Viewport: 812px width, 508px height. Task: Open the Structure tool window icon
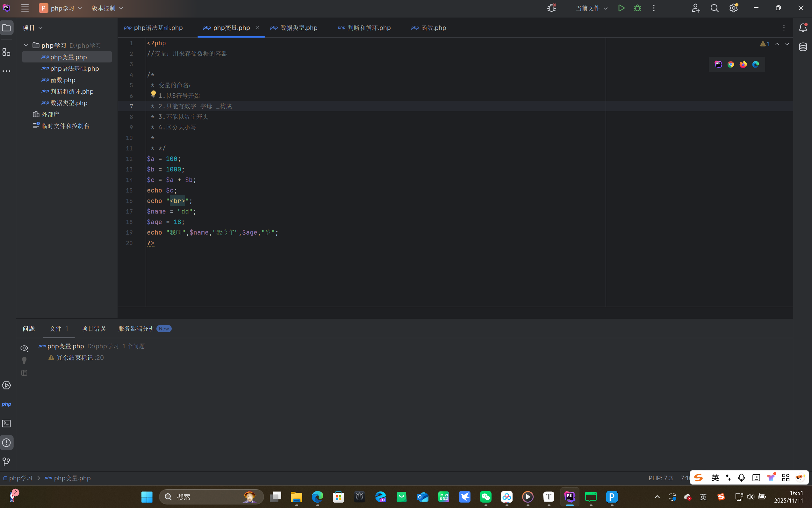6,52
